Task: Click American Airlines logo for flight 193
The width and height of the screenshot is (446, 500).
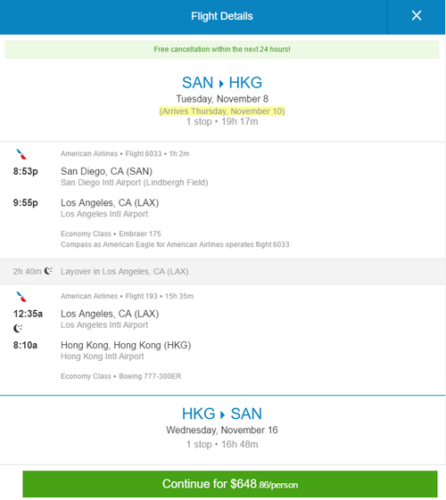Action: pyautogui.click(x=22, y=296)
